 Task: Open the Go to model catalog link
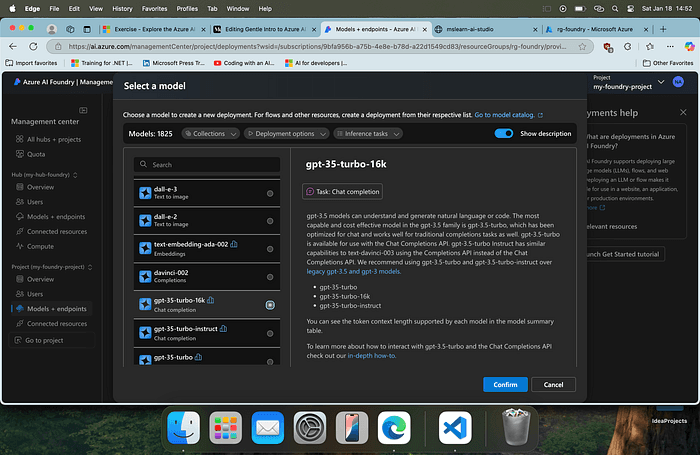click(508, 115)
